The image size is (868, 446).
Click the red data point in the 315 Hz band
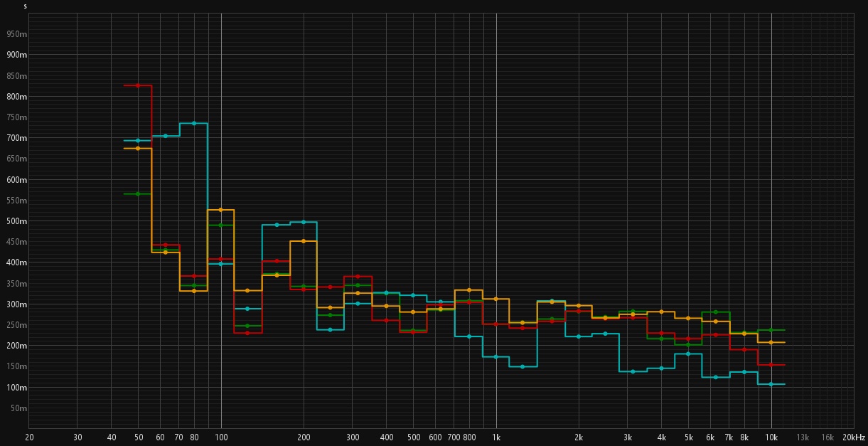pyautogui.click(x=358, y=276)
